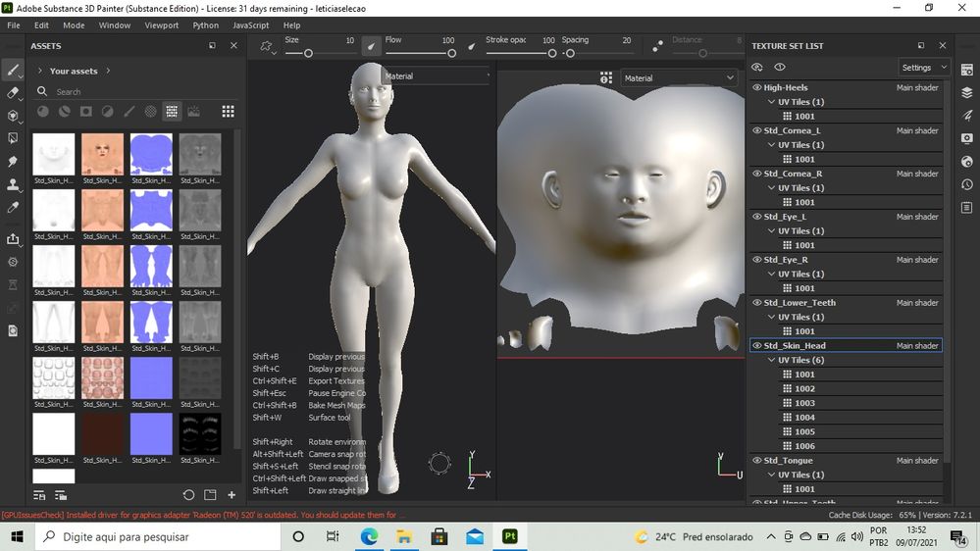Screen dimensions: 980x551
Task: Click the add new resource plus icon
Action: tap(232, 495)
